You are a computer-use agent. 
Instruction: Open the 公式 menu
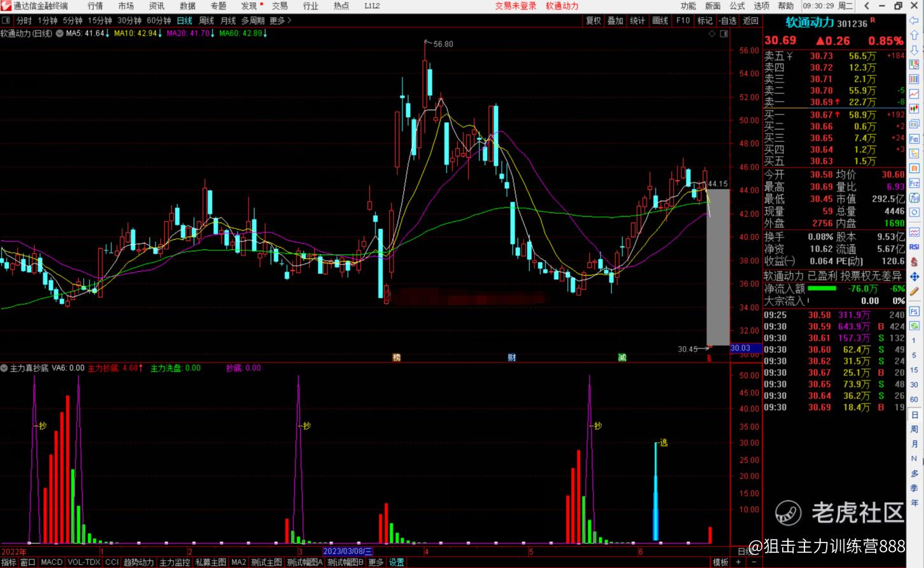[737, 6]
